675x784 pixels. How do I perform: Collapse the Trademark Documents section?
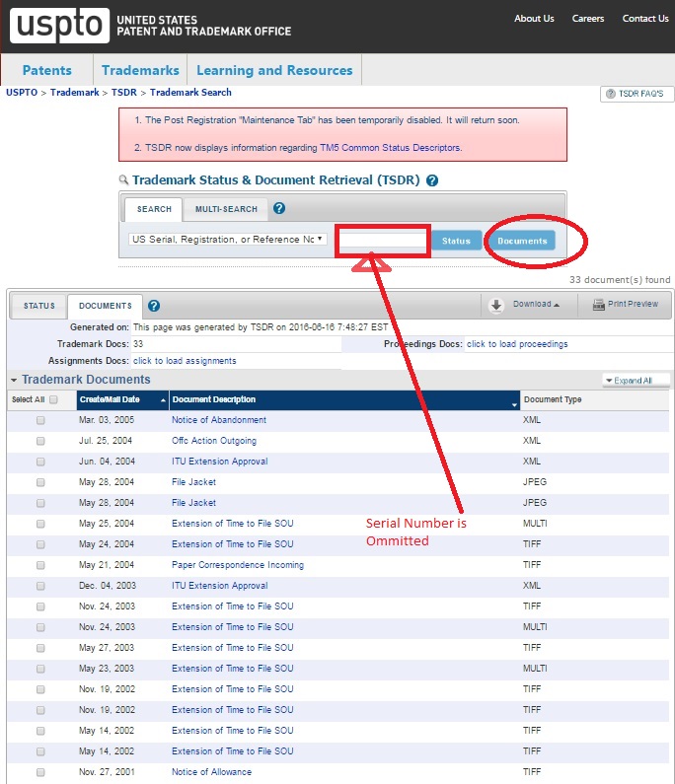click(x=14, y=380)
